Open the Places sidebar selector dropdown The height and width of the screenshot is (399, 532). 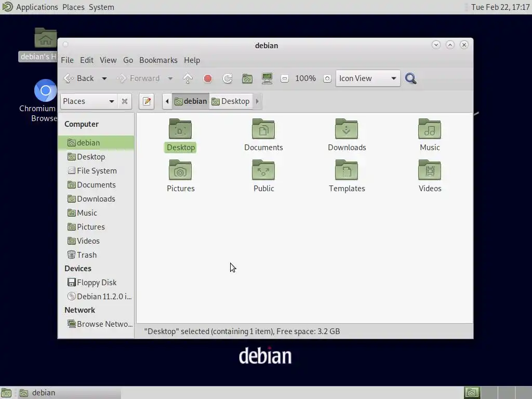coord(88,101)
